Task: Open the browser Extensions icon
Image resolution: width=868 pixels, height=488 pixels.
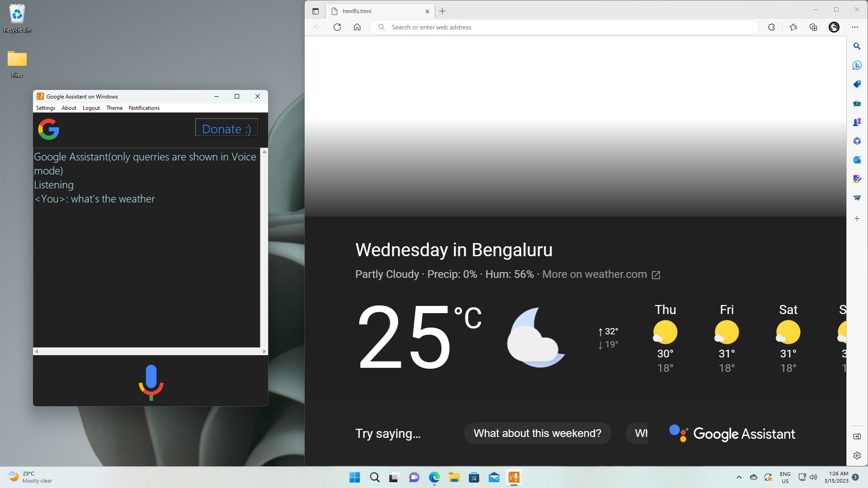Action: click(771, 27)
